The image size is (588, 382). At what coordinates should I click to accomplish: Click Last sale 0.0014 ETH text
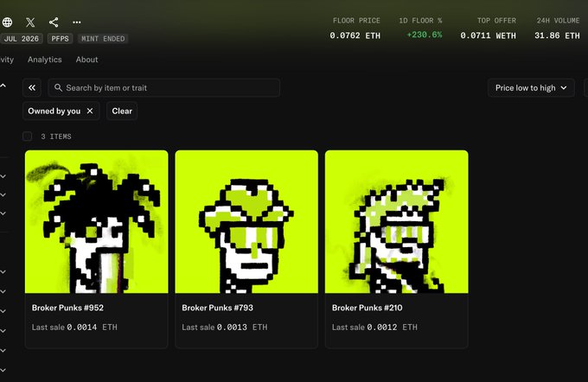74,328
